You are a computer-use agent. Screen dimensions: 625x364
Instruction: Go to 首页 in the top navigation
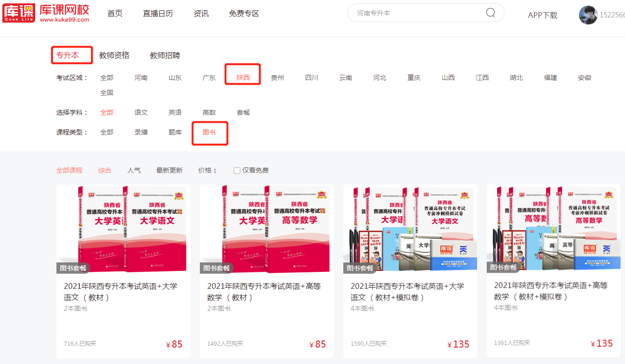115,14
